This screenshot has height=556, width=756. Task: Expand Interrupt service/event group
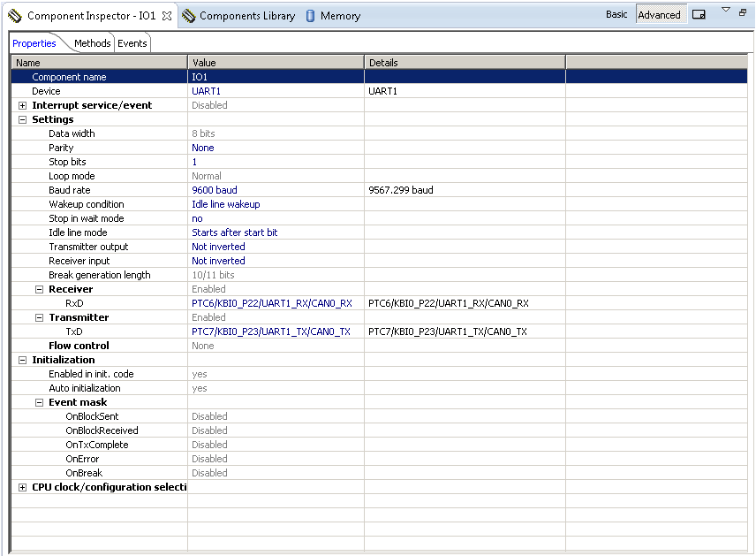(22, 105)
